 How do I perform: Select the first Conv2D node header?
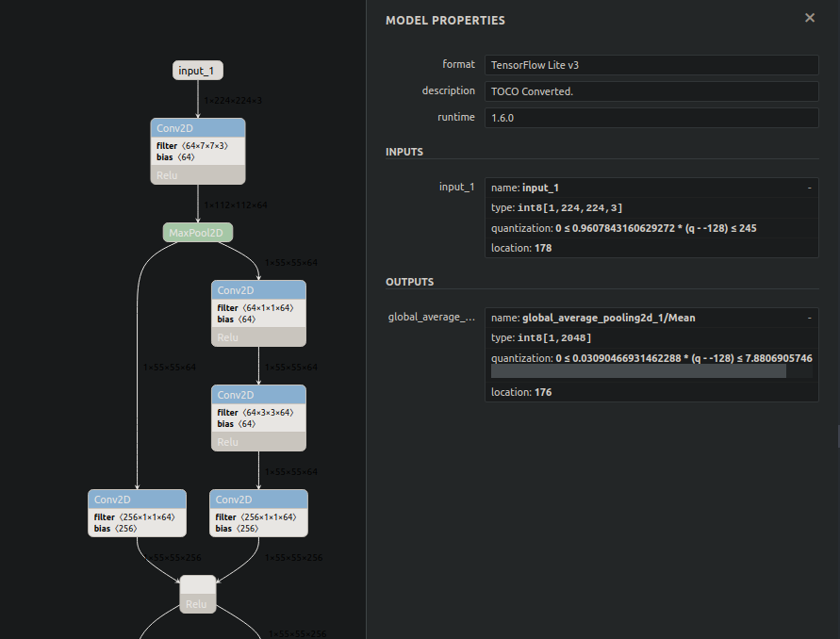[x=198, y=128]
